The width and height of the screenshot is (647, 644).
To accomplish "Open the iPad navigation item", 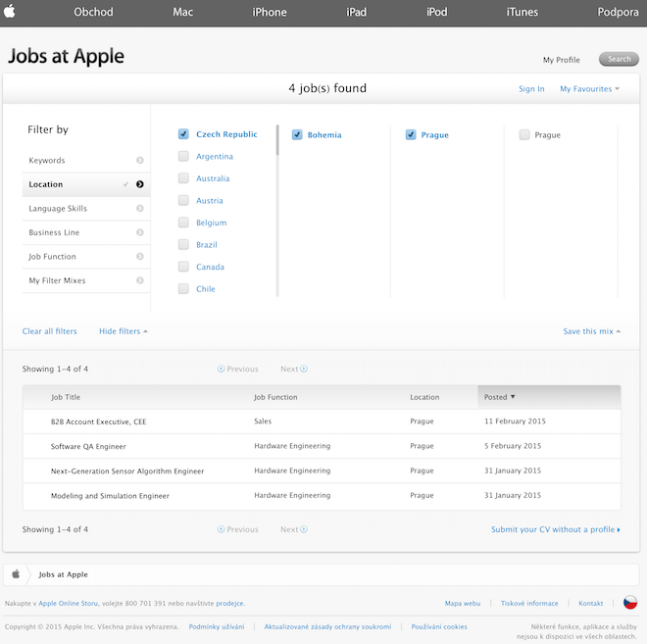I will (356, 12).
